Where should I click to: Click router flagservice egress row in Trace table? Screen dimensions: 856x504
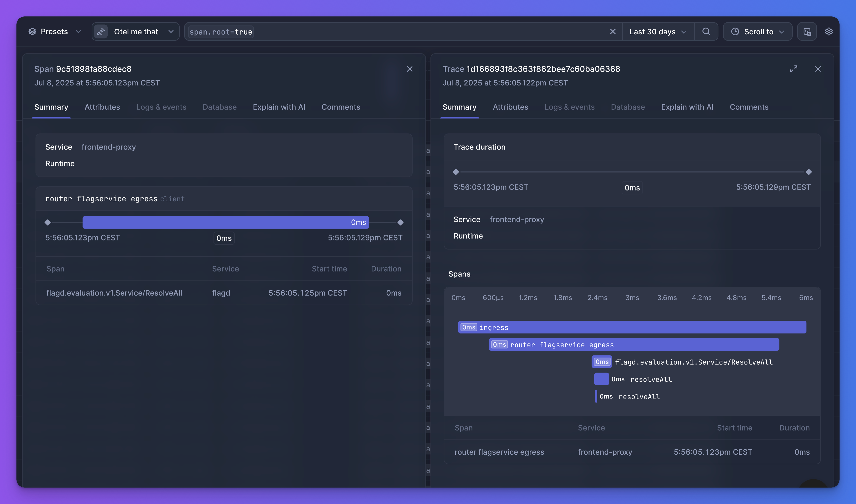[x=632, y=452]
